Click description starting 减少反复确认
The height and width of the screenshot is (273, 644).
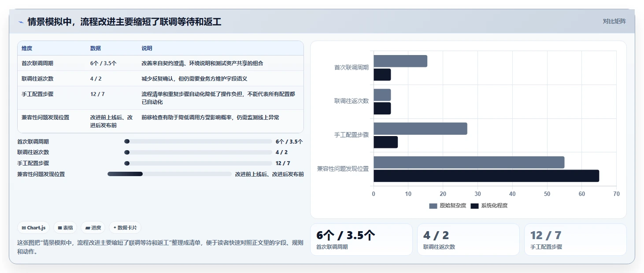(194, 79)
